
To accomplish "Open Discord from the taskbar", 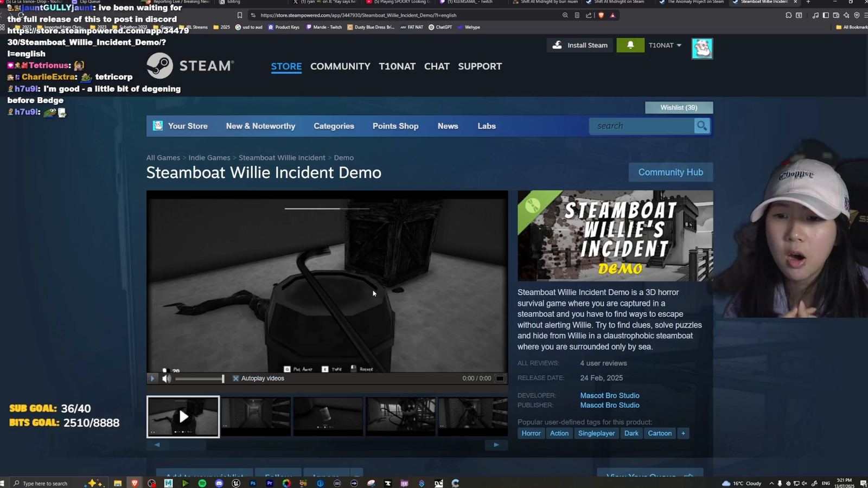I will pos(219,483).
